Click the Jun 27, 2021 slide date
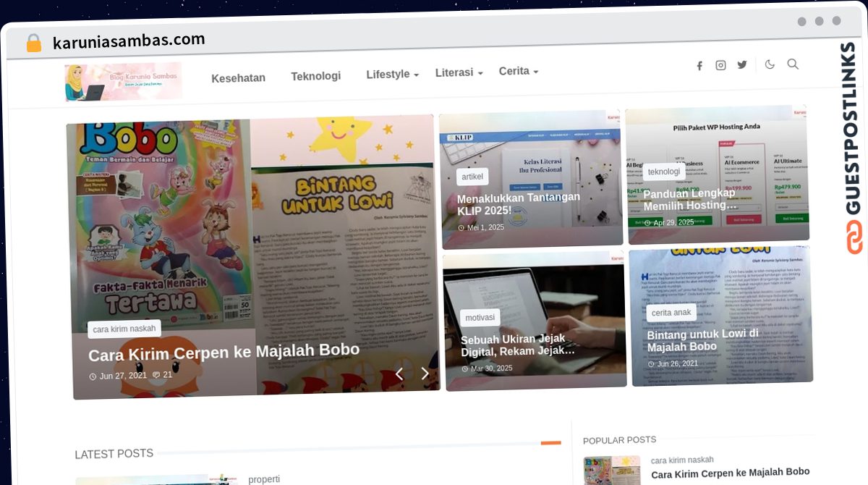This screenshot has width=868, height=485. pos(123,376)
